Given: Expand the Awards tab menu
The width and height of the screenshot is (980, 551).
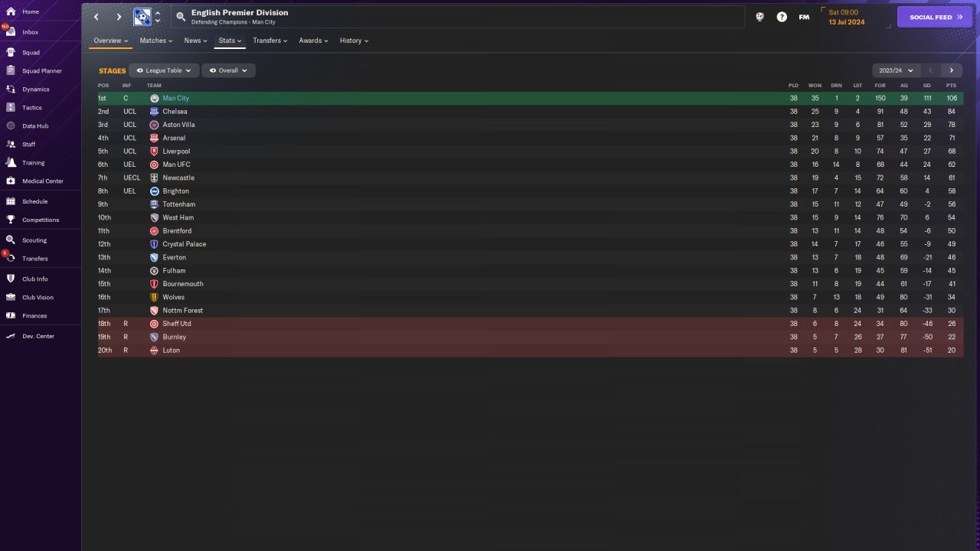Looking at the screenshot, I should 313,41.
